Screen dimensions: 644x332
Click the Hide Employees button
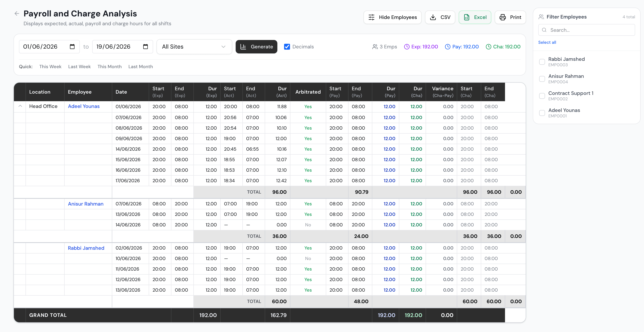click(x=392, y=17)
